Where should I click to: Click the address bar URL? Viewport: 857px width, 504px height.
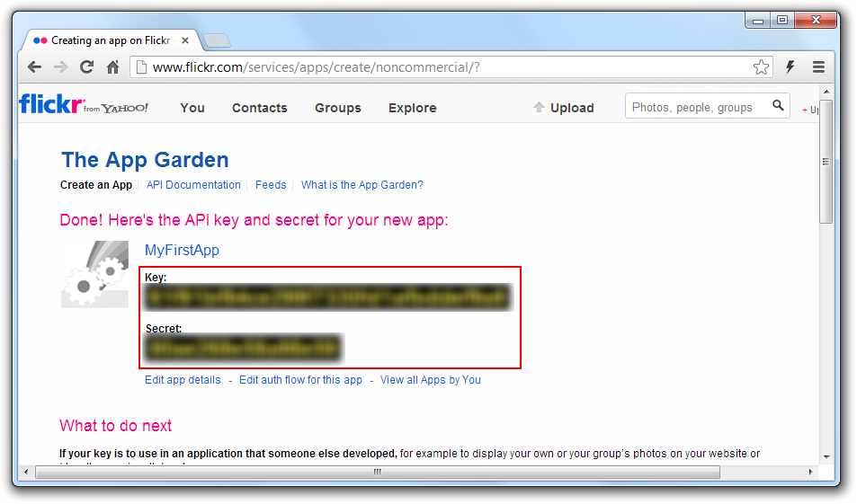click(316, 67)
